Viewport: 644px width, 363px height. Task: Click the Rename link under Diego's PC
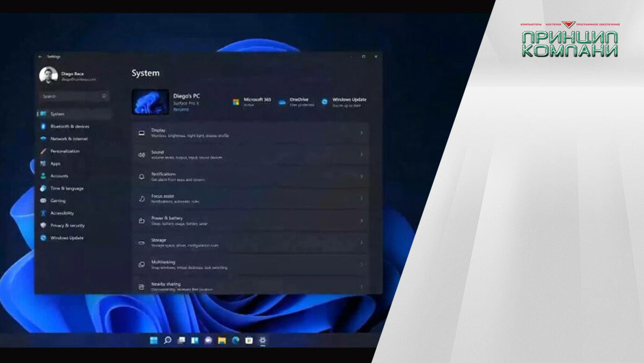181,109
